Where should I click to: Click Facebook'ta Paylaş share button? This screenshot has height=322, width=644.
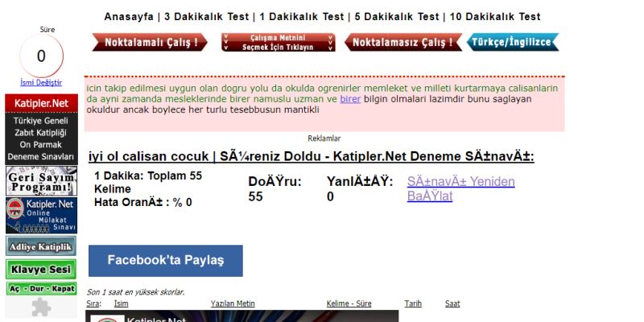point(165,261)
